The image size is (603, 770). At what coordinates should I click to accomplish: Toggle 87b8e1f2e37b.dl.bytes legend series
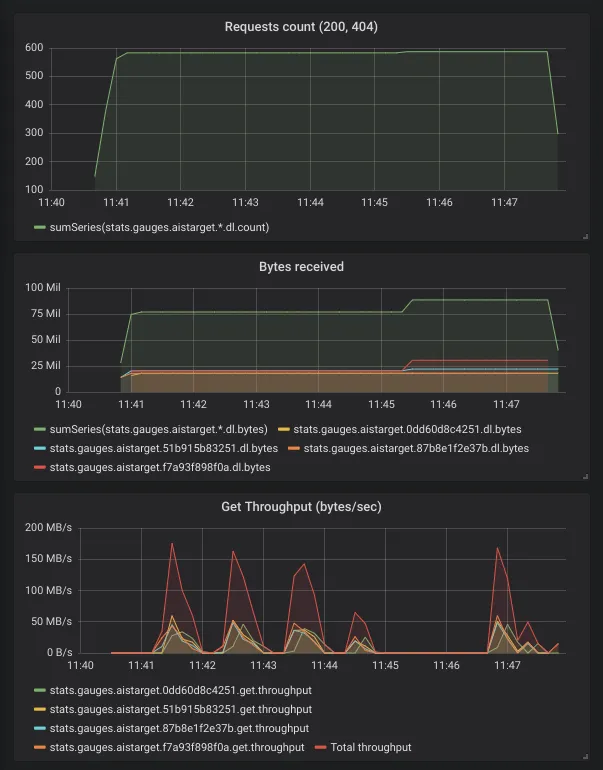(x=416, y=448)
